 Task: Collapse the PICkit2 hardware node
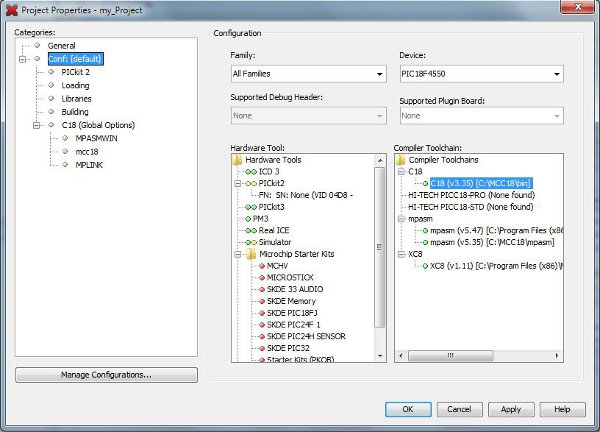tap(238, 184)
